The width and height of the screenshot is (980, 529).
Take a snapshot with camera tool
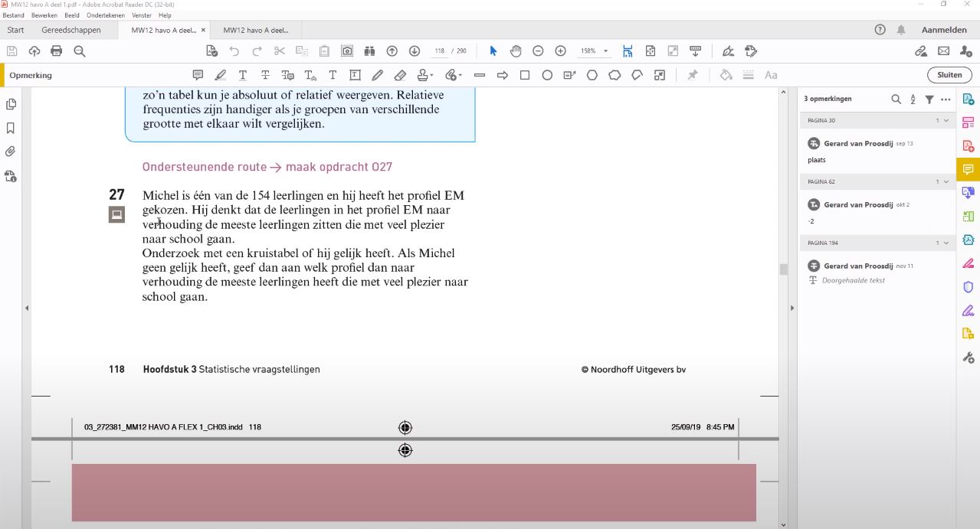click(347, 51)
